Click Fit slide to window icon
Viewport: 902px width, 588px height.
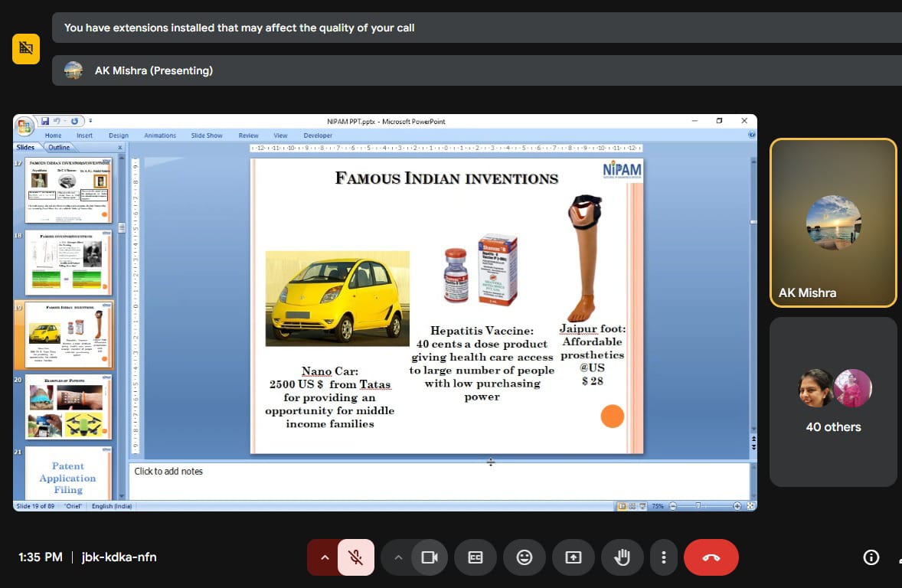coord(750,506)
